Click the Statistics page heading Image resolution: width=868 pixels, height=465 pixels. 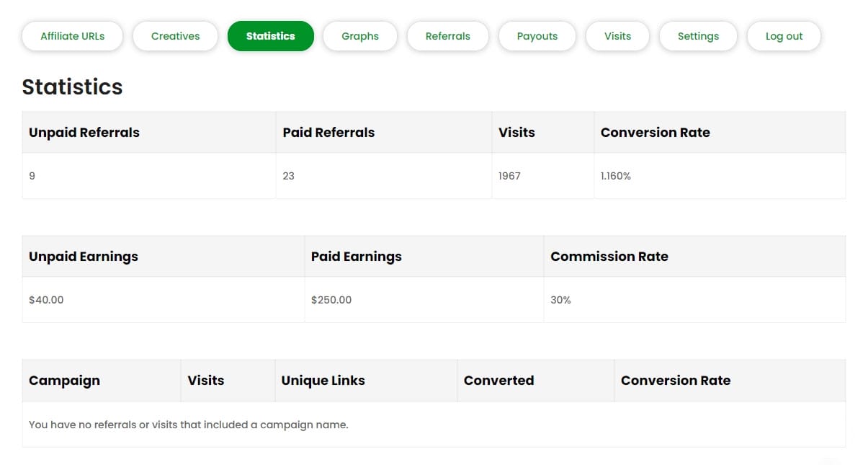point(72,87)
